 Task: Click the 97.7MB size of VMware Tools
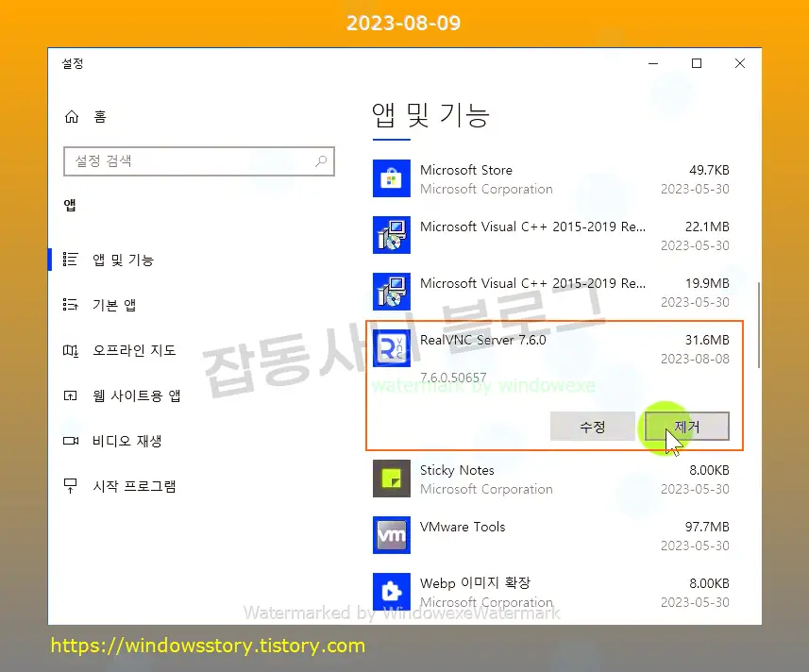click(x=707, y=527)
